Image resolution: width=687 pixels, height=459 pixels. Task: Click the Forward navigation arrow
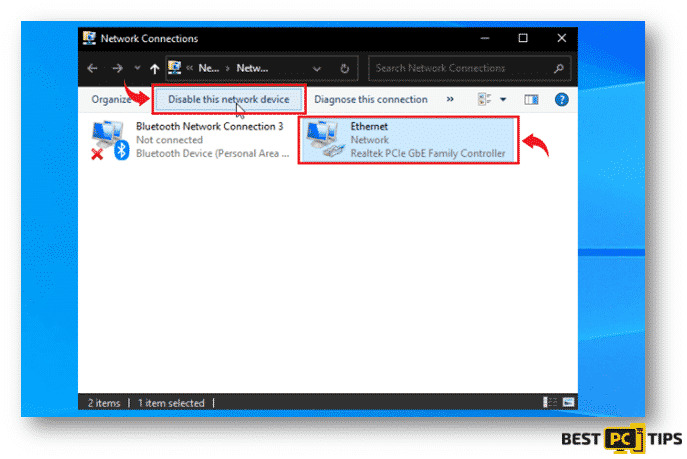point(117,68)
